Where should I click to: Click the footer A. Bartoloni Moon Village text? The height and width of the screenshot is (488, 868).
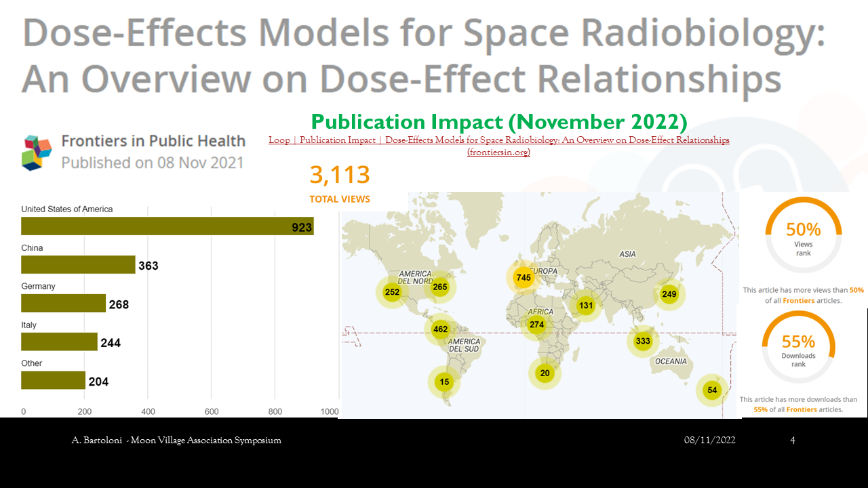click(176, 441)
